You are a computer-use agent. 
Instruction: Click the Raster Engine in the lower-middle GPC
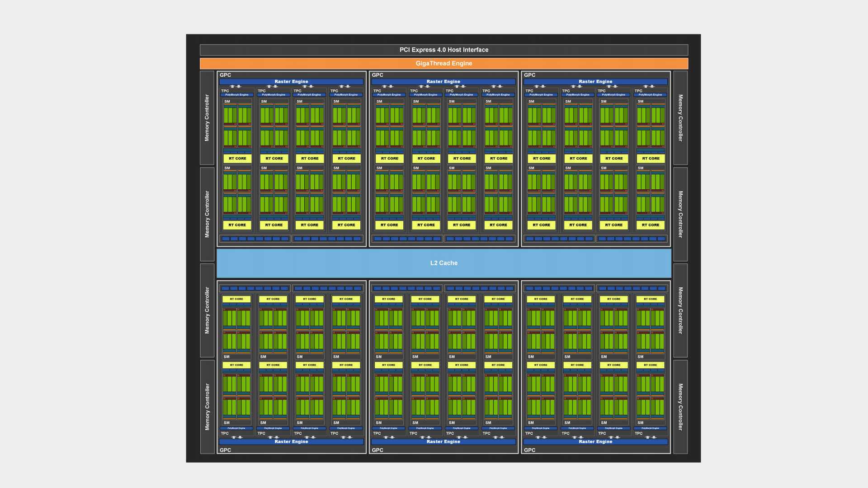tap(443, 441)
